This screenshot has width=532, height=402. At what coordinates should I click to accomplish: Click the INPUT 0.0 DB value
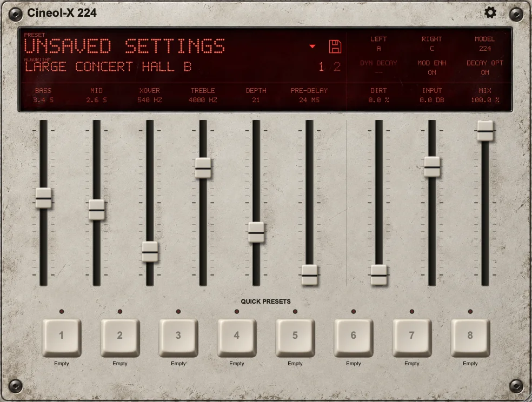(x=432, y=100)
